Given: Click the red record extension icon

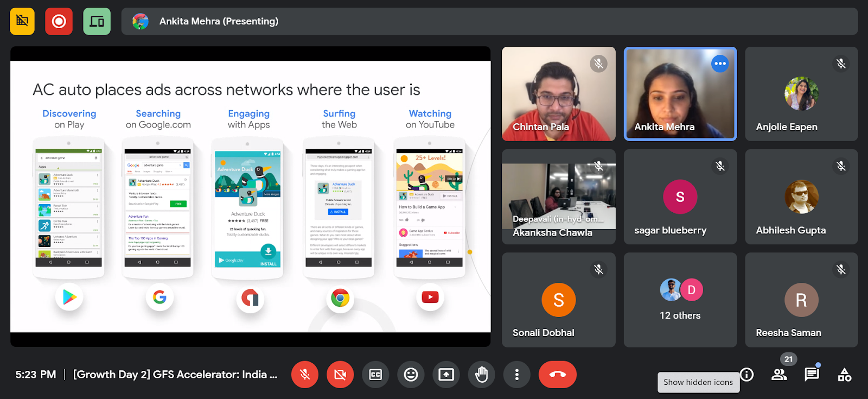Looking at the screenshot, I should tap(59, 21).
